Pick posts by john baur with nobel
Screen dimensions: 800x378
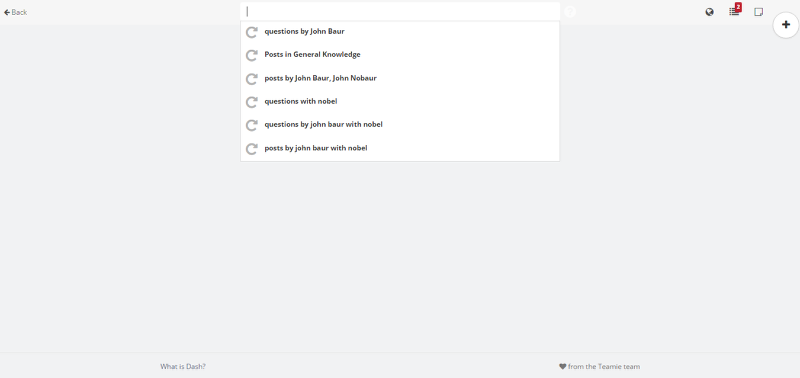pos(400,148)
